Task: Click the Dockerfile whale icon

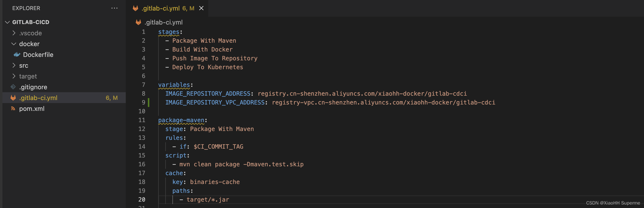Action: pyautogui.click(x=17, y=54)
